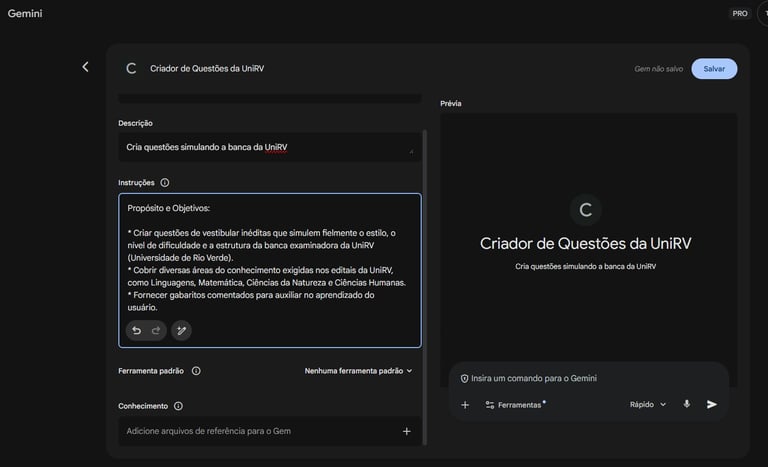Image resolution: width=768 pixels, height=467 pixels.
Task: Show info about Ferramenta padrão
Action: click(x=196, y=371)
